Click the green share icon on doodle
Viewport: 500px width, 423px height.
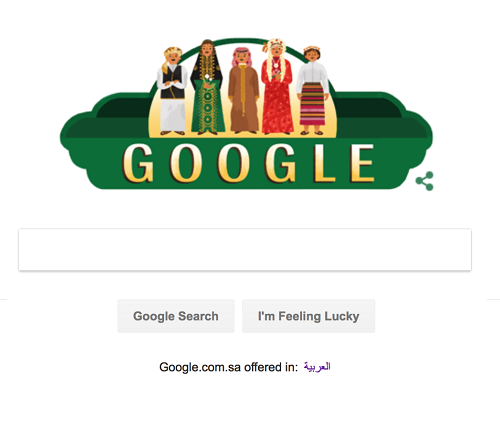[425, 181]
